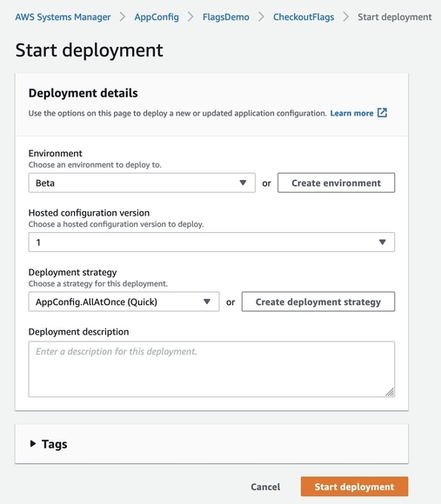Click the Hosted configuration version arrow icon

382,242
